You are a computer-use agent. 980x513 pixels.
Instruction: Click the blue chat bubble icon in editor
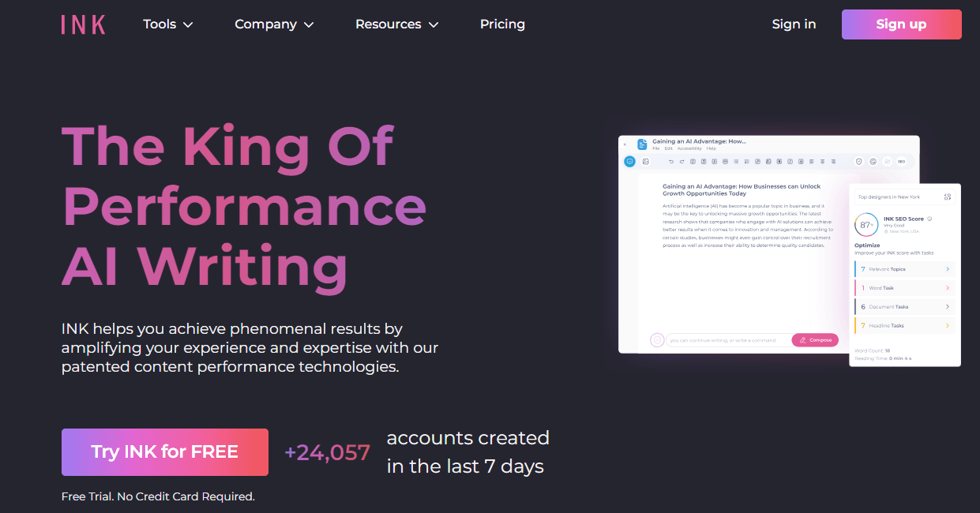click(629, 161)
